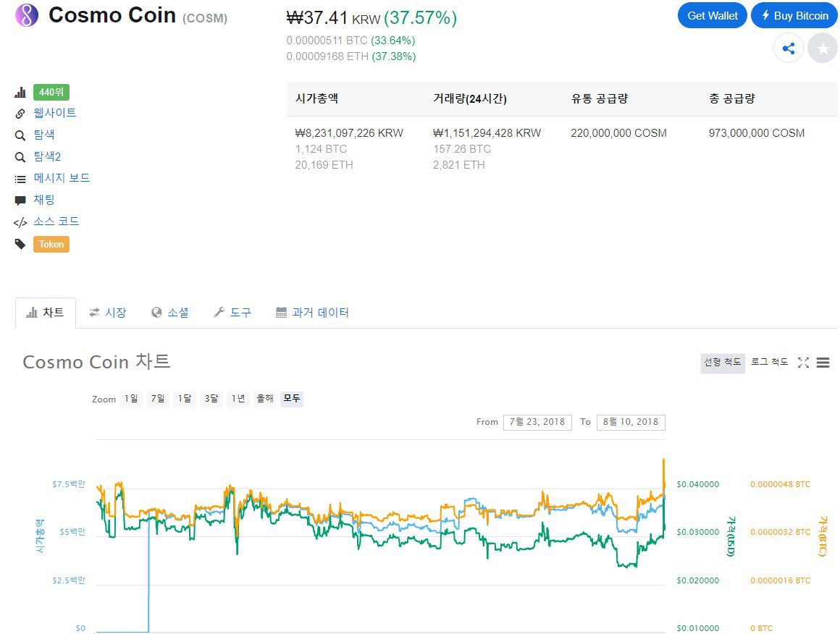Image resolution: width=840 pixels, height=634 pixels.
Task: Switch to the 시장 tab
Action: pyautogui.click(x=108, y=313)
